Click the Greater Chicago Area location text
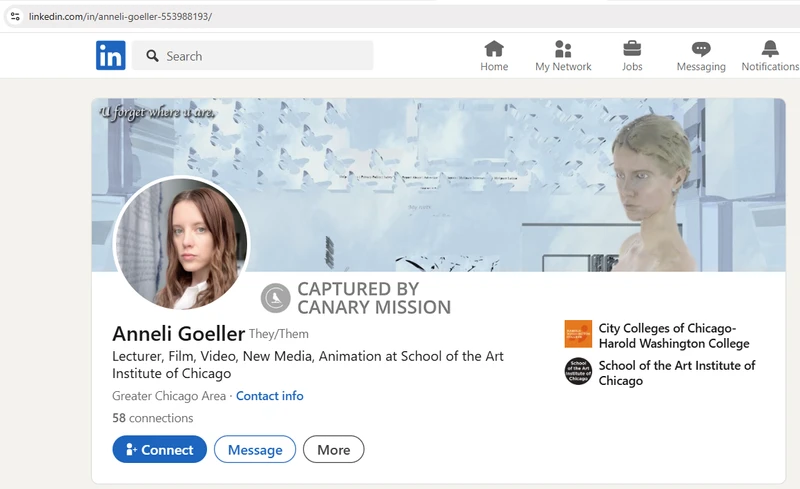 169,396
